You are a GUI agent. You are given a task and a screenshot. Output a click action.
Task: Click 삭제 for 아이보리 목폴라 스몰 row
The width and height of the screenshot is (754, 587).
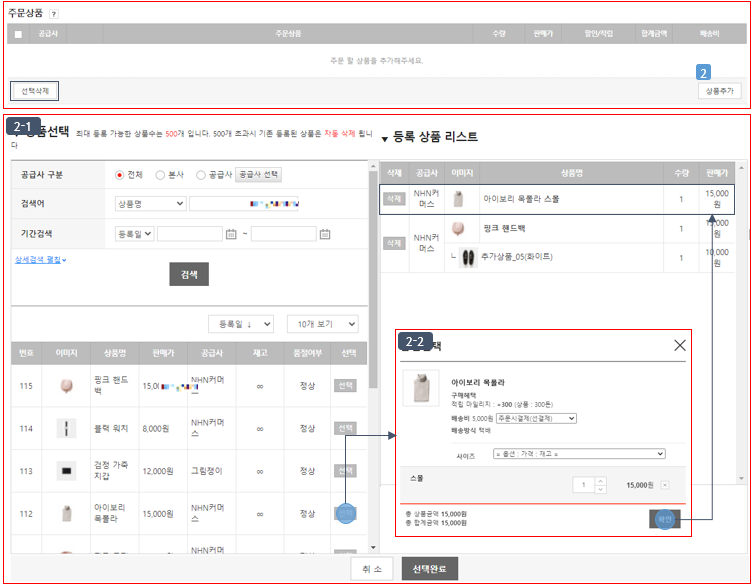394,199
